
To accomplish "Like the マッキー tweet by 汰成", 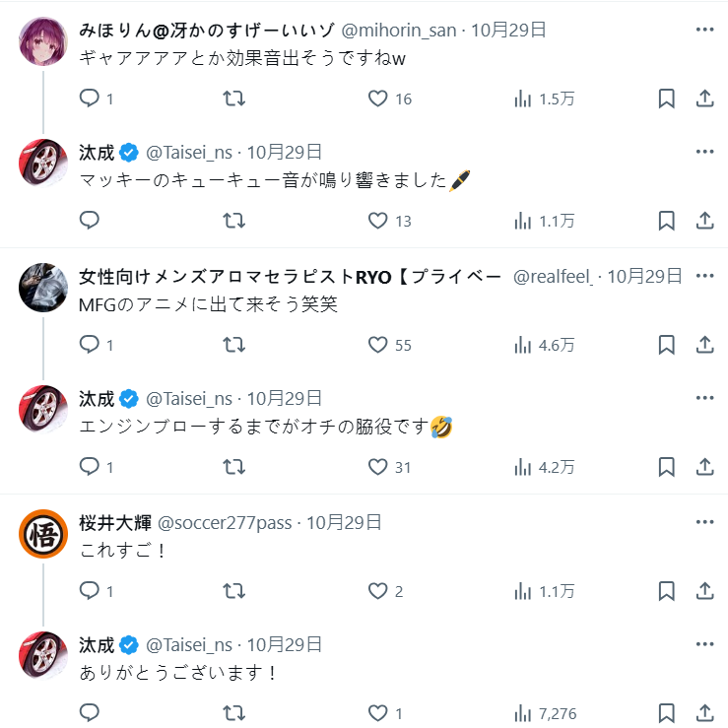I will (378, 221).
